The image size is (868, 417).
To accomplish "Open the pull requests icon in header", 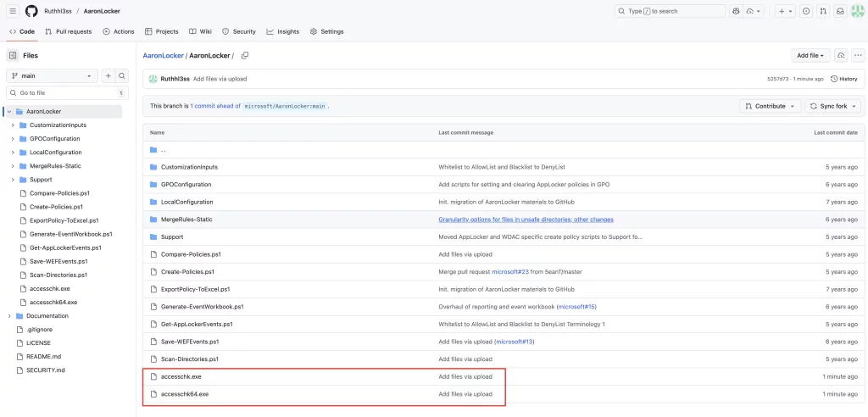I will 822,11.
